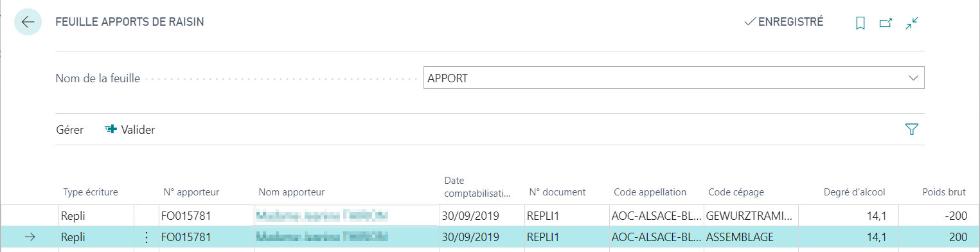The width and height of the screenshot is (980, 252).
Task: Click the APPORT field text
Action: [x=448, y=78]
